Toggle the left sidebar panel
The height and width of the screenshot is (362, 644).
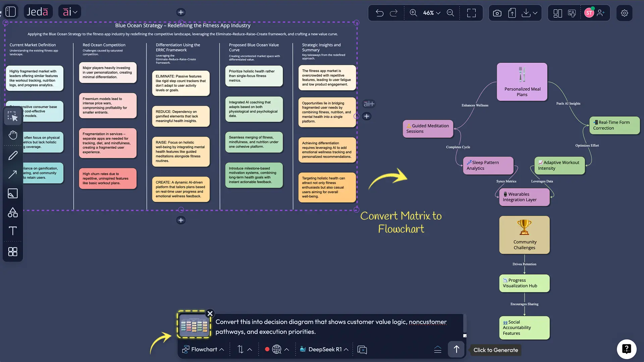10,11
